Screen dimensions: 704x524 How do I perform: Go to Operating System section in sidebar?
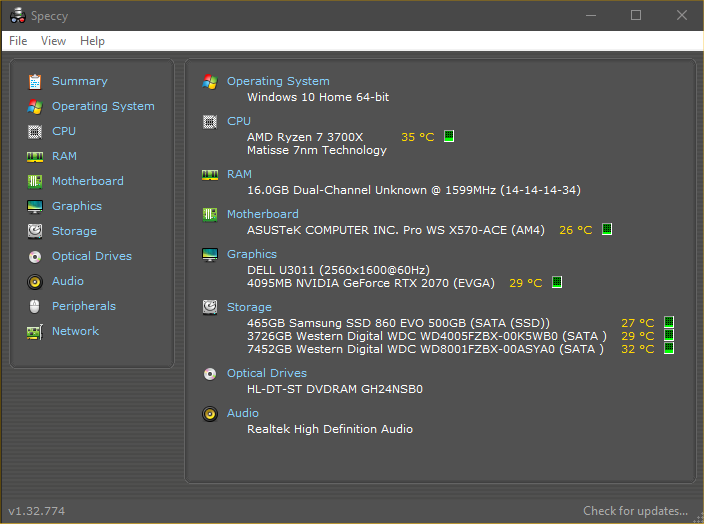click(x=103, y=106)
